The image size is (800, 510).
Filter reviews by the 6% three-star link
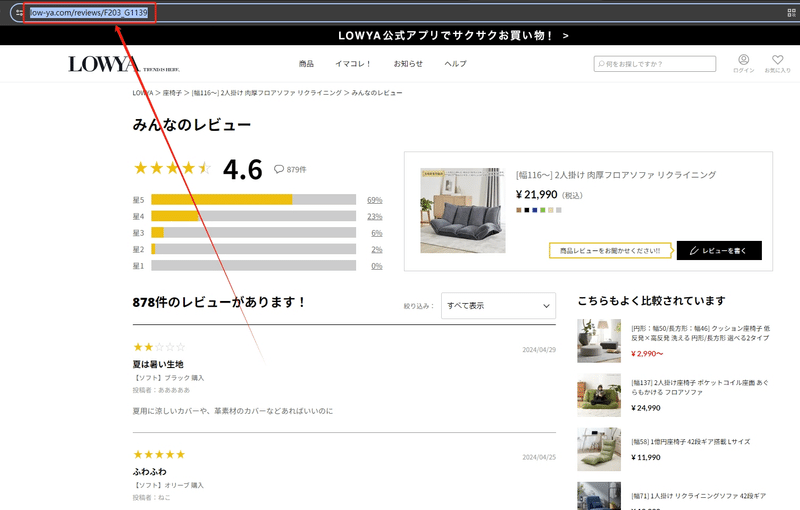[377, 233]
